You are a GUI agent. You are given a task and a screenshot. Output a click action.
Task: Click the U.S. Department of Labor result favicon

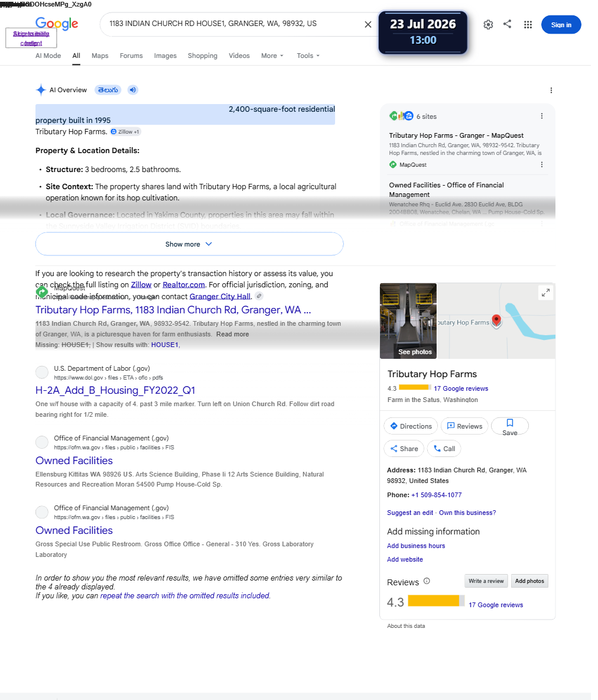[x=42, y=372]
